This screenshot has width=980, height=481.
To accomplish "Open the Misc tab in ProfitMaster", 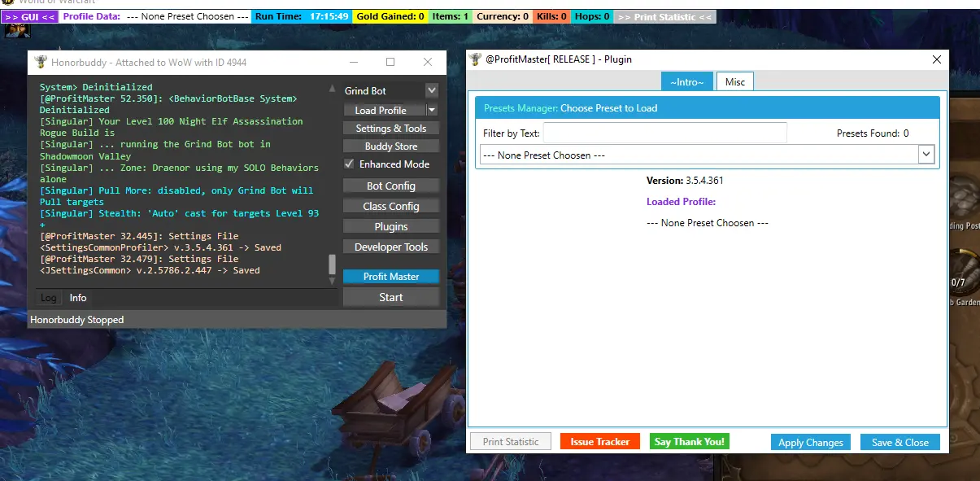I will [x=735, y=81].
